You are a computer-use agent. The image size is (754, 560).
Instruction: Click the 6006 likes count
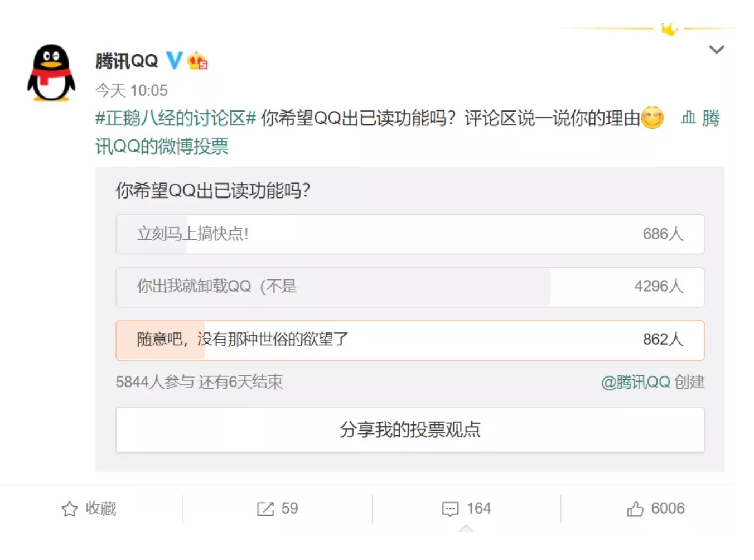pyautogui.click(x=668, y=509)
